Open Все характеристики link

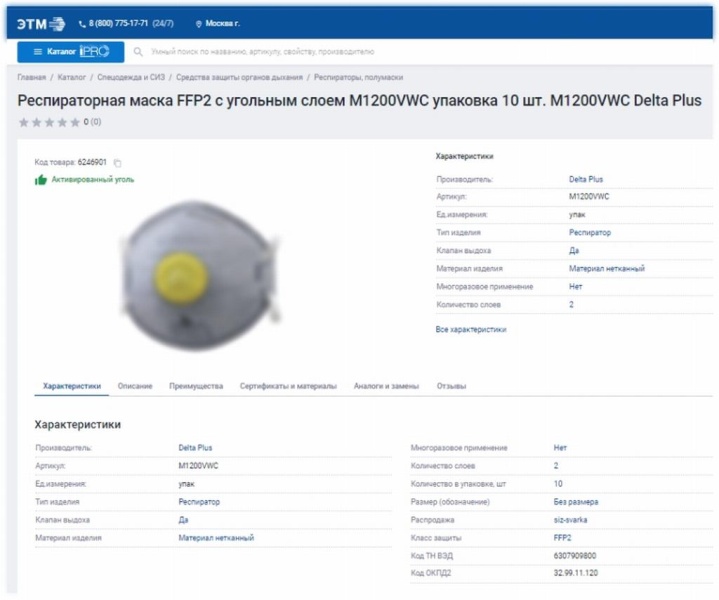coord(471,329)
